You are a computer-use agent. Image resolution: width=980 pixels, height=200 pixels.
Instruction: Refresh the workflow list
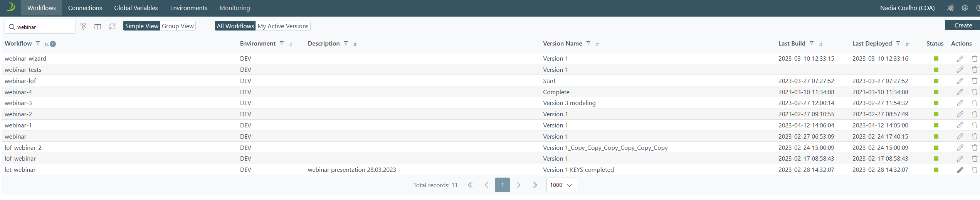click(x=112, y=26)
